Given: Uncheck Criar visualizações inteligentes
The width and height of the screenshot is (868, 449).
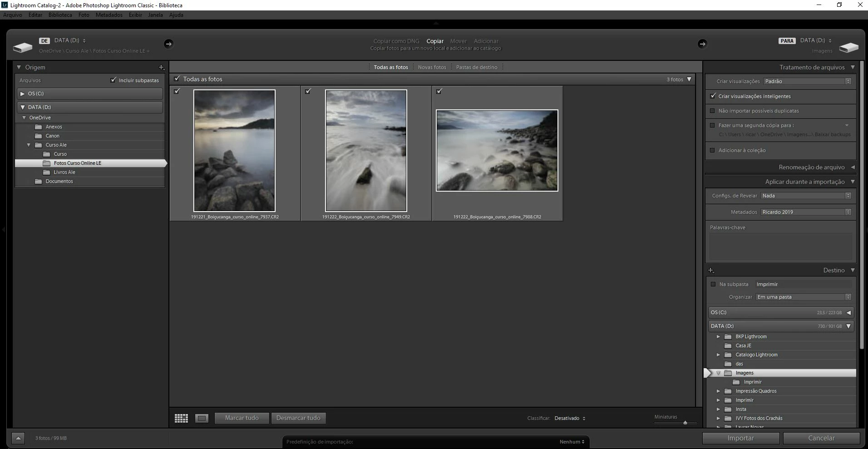Looking at the screenshot, I should (713, 96).
